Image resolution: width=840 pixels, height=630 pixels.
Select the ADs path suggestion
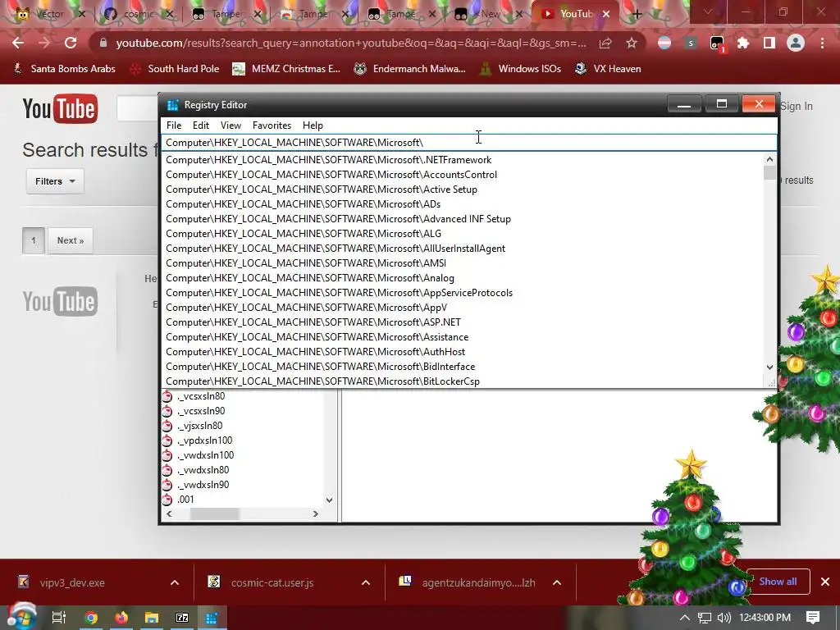click(x=463, y=204)
